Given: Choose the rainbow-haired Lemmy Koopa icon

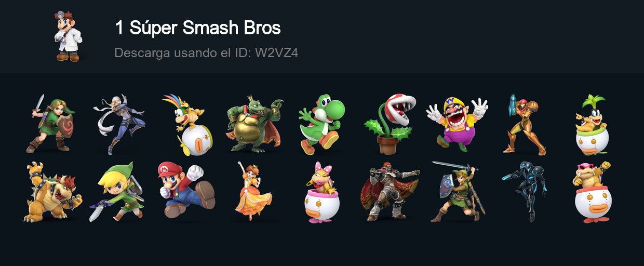Looking at the screenshot, I should [185, 124].
